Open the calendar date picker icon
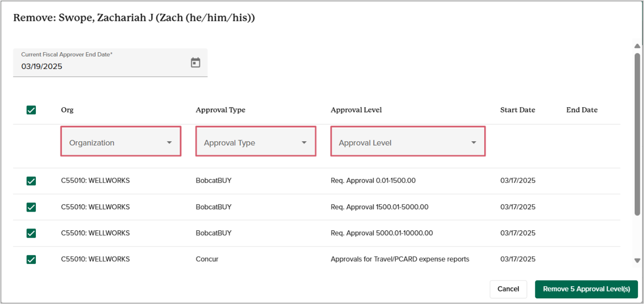The height and width of the screenshot is (304, 644). point(195,62)
